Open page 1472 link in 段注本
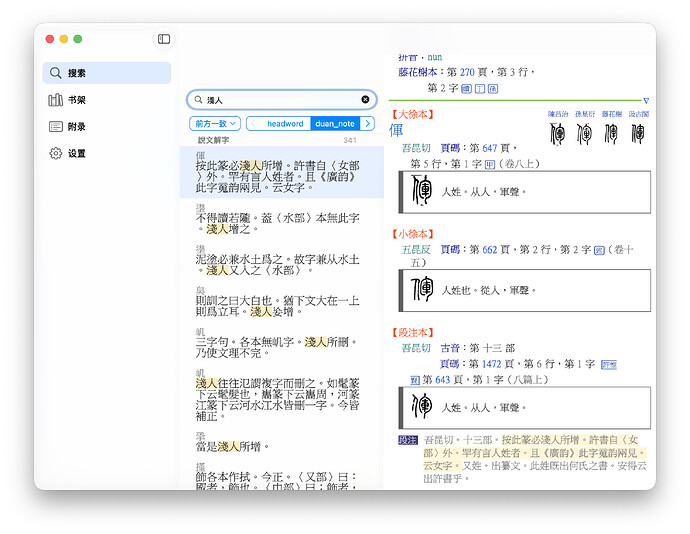Screen dimensions: 690x534 [491, 364]
